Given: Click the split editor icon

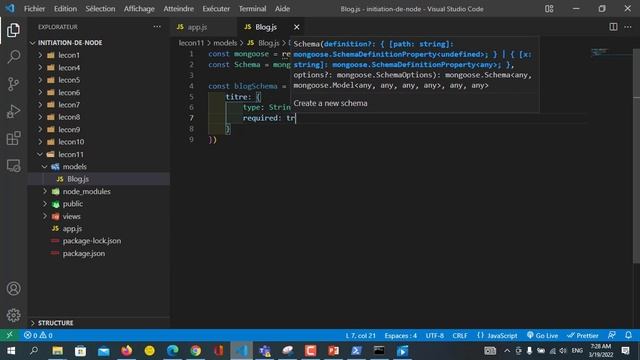Looking at the screenshot, I should tap(613, 27).
